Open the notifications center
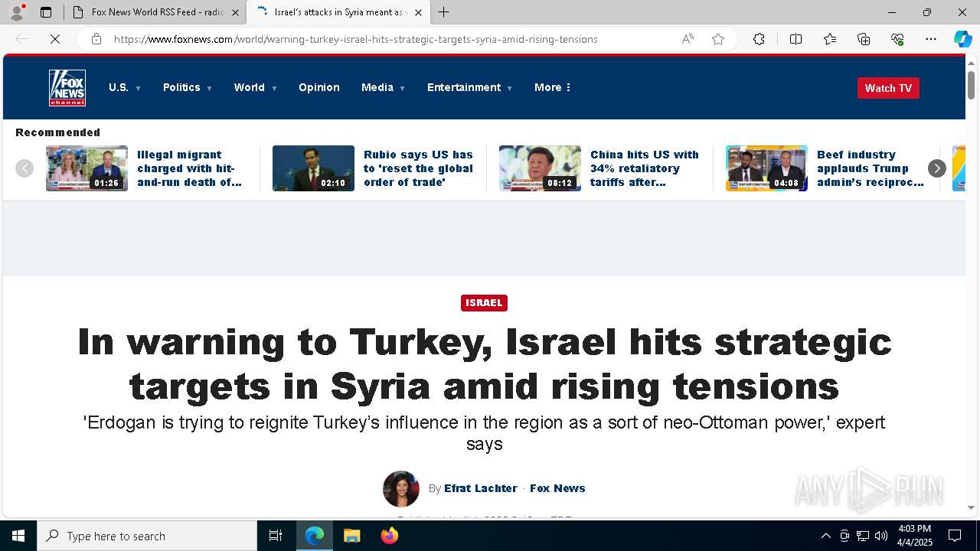The image size is (980, 551). point(955,536)
